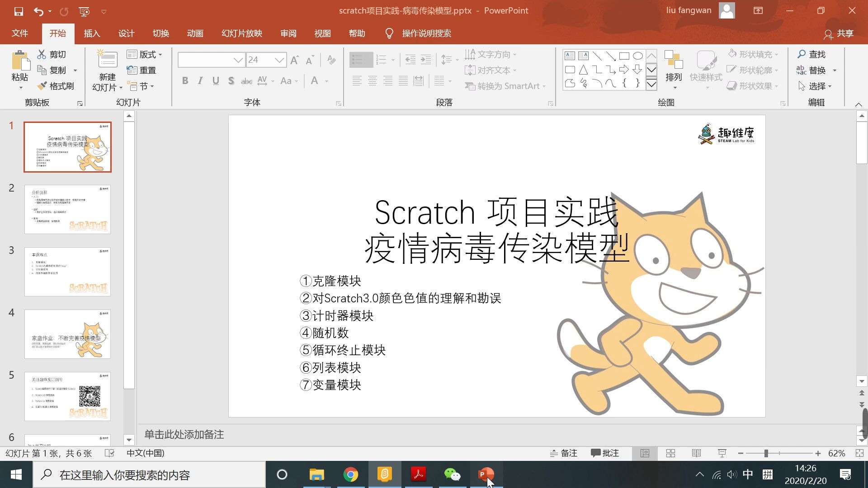The width and height of the screenshot is (868, 488).
Task: Open the font name combo box dropdown
Action: 238,60
